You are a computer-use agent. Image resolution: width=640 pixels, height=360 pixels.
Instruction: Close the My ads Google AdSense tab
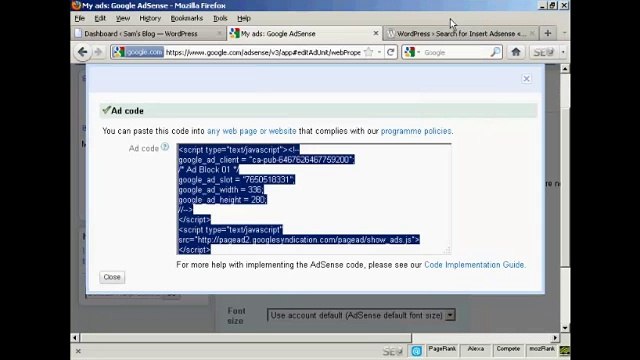tap(376, 33)
